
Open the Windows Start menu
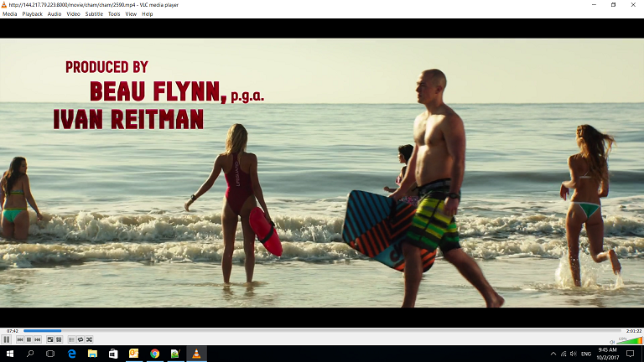[10, 354]
